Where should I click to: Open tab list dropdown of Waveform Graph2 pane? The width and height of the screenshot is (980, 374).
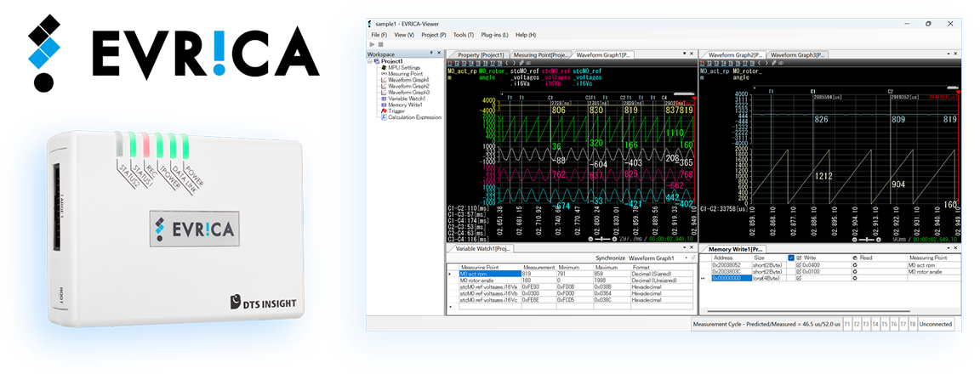pos(949,54)
